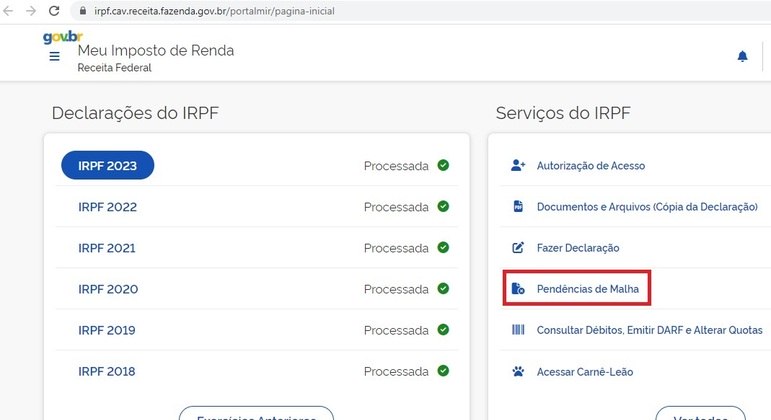Click the Pendências de Malha file icon
The image size is (771, 420).
(x=518, y=288)
